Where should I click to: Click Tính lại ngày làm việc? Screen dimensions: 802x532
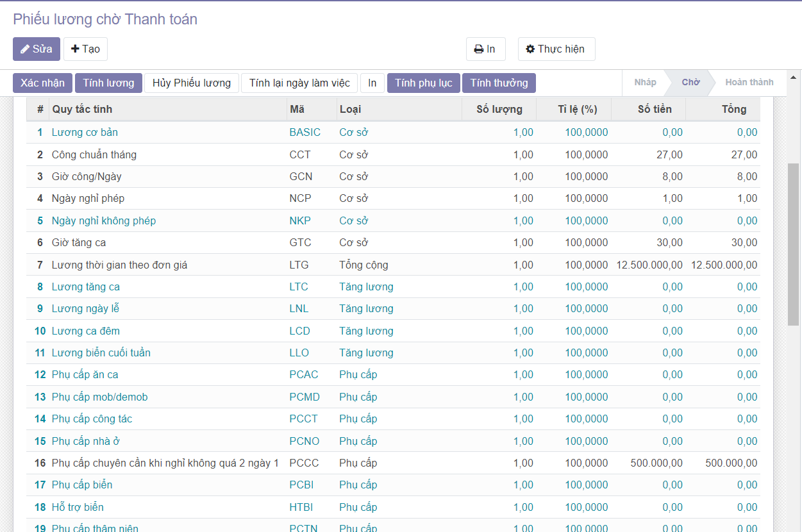299,83
